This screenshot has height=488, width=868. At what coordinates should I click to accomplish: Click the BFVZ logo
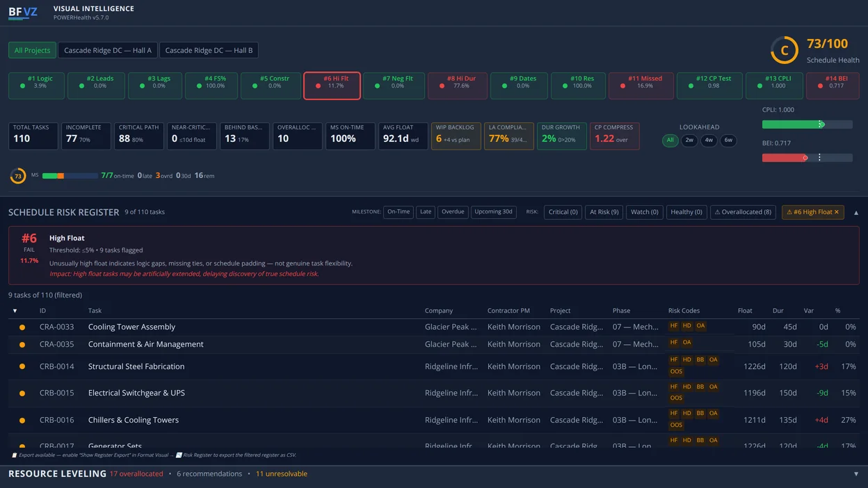23,13
